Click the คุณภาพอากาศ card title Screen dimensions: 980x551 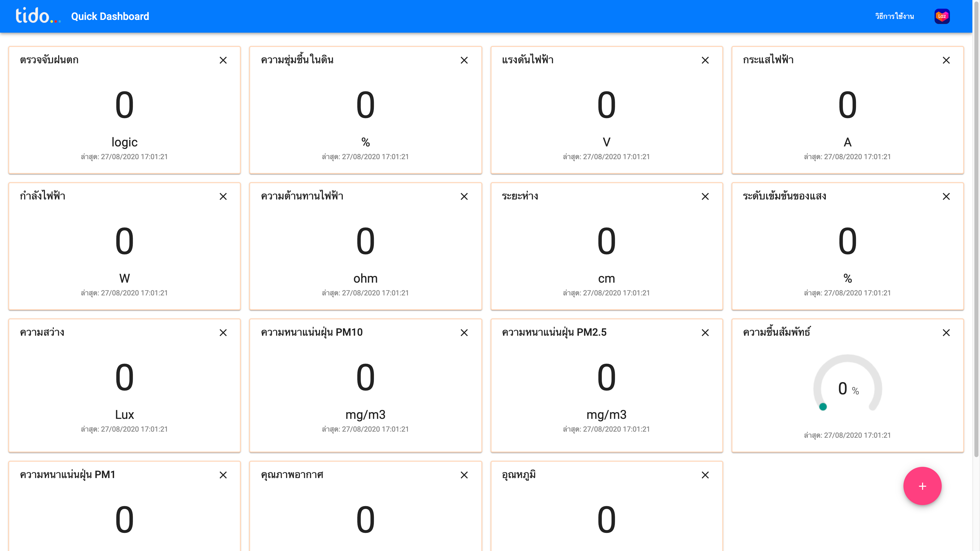292,475
